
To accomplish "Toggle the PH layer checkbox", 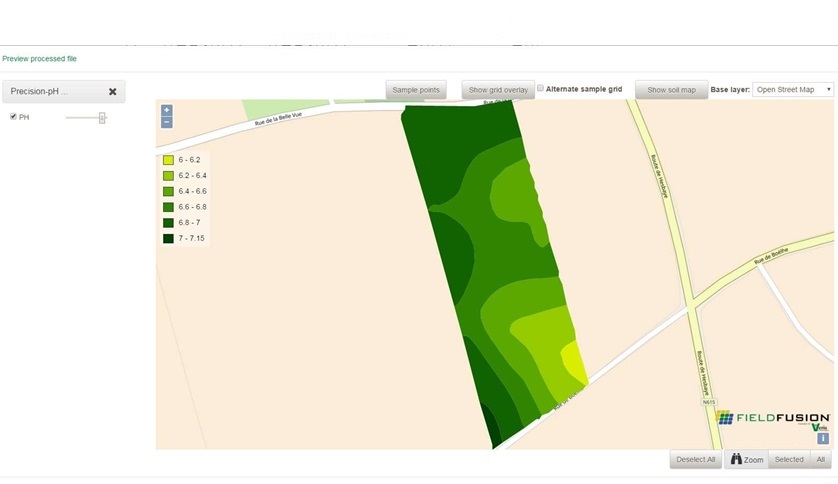I will click(13, 116).
